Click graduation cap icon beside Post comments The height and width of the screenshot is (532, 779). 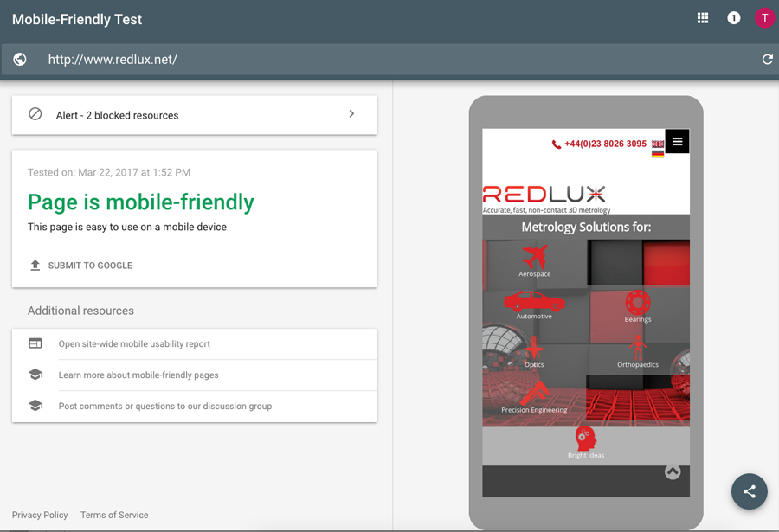[35, 406]
